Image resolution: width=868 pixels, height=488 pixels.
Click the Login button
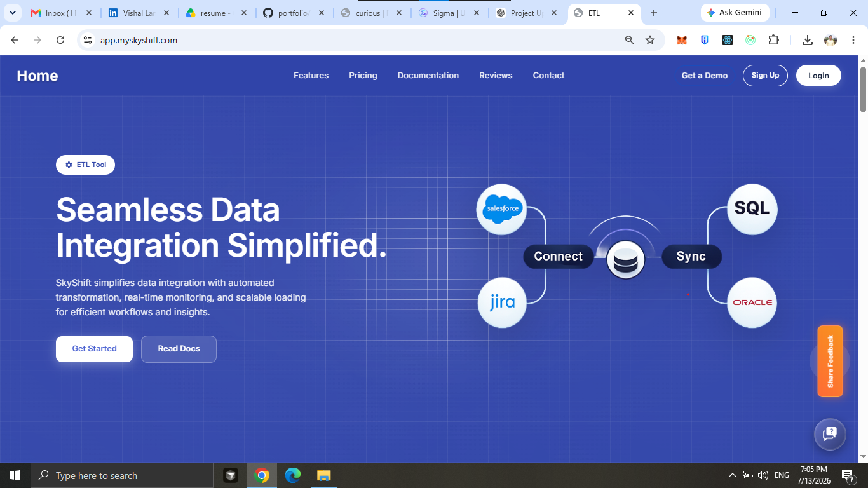click(x=818, y=75)
